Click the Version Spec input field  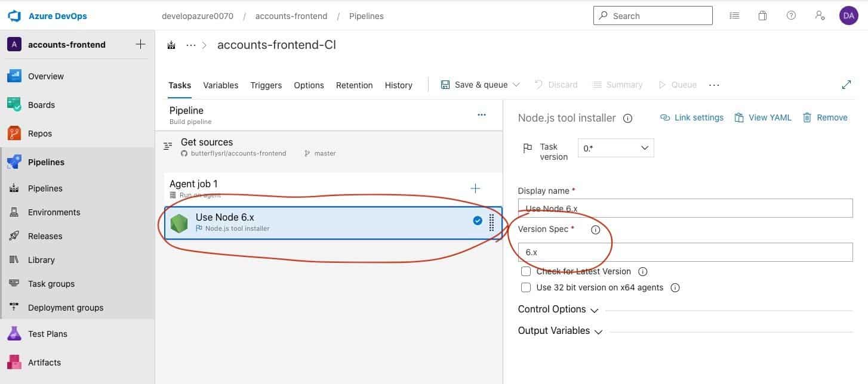click(x=685, y=252)
